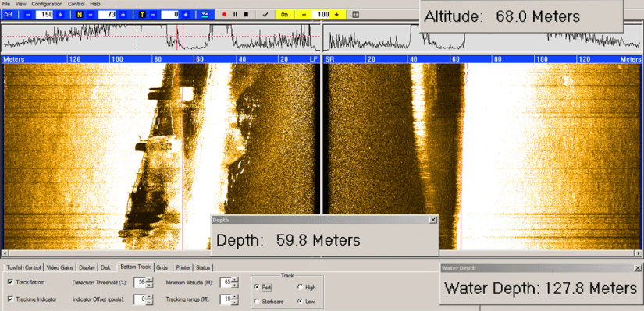This screenshot has width=644, height=311.
Task: Switch to the Grids tab
Action: (162, 267)
